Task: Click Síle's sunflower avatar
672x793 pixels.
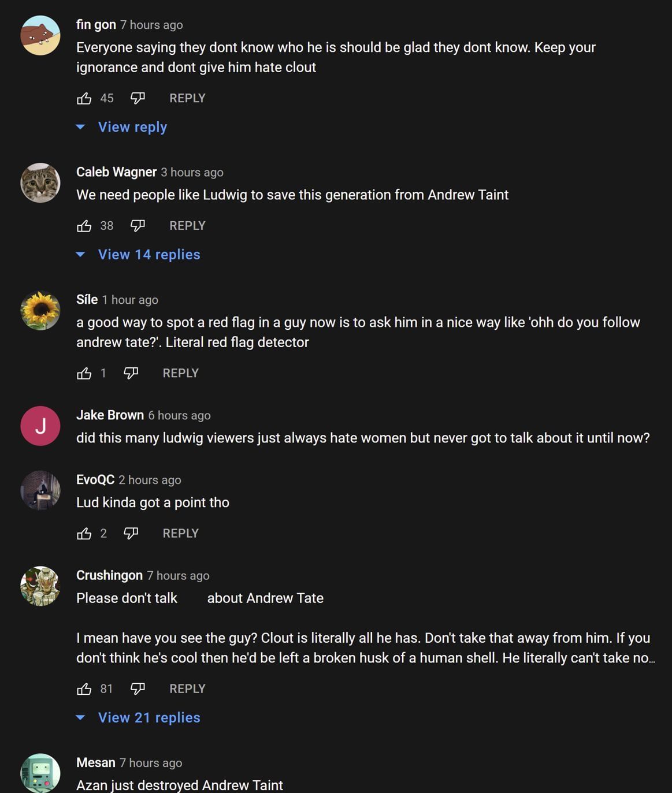Action: [40, 311]
